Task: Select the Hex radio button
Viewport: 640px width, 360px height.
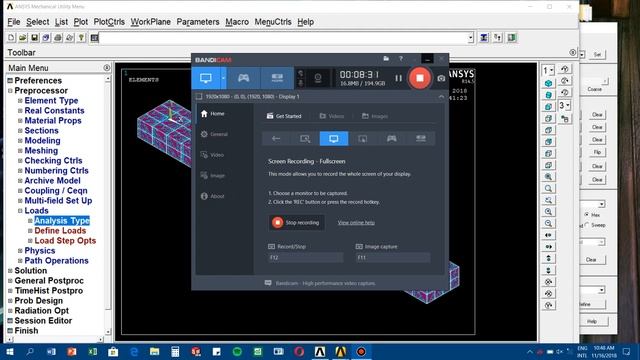Action: [587, 214]
